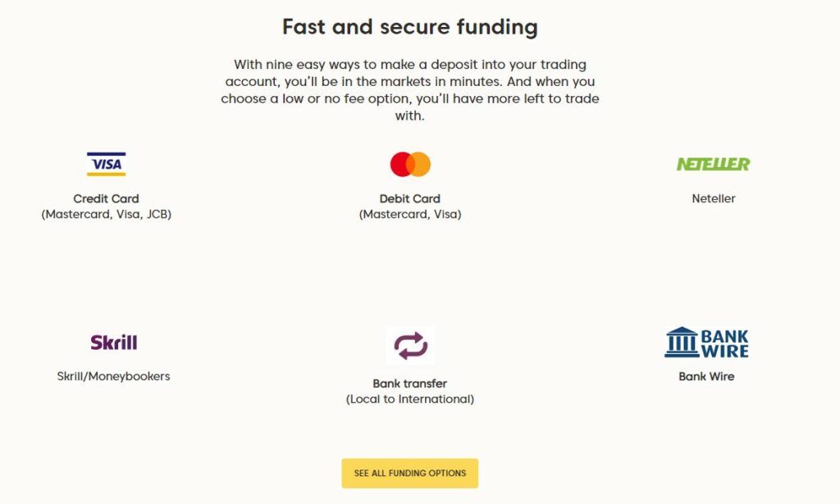Click the Bank Wire building logo
Screen dimensions: 840x504
tap(706, 343)
